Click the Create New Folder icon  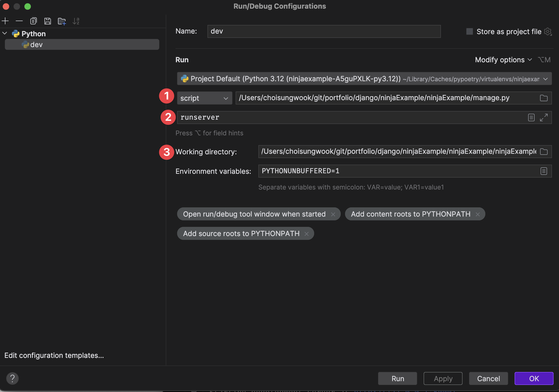[62, 21]
